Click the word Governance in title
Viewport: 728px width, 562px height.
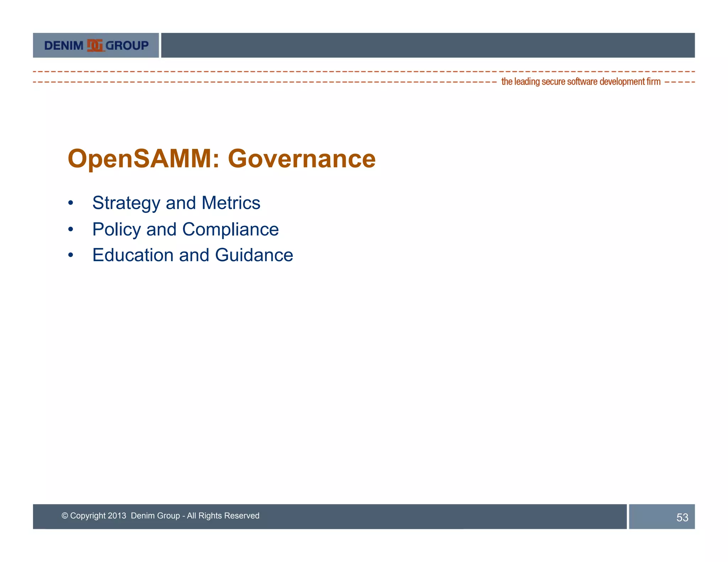(x=301, y=158)
